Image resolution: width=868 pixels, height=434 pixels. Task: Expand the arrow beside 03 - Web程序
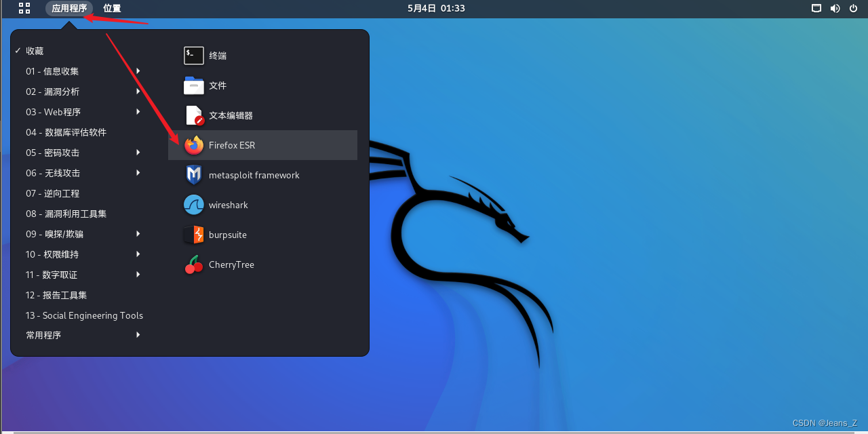[138, 112]
